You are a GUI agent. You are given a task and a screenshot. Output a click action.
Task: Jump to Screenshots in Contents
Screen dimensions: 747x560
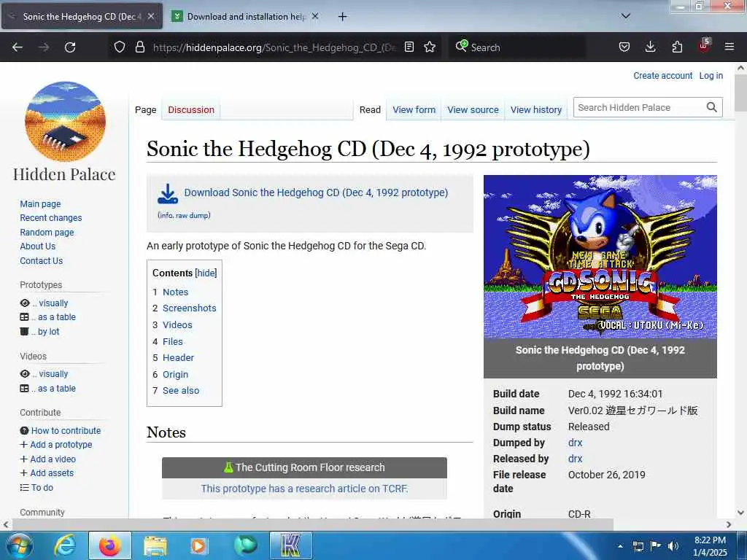pyautogui.click(x=190, y=308)
